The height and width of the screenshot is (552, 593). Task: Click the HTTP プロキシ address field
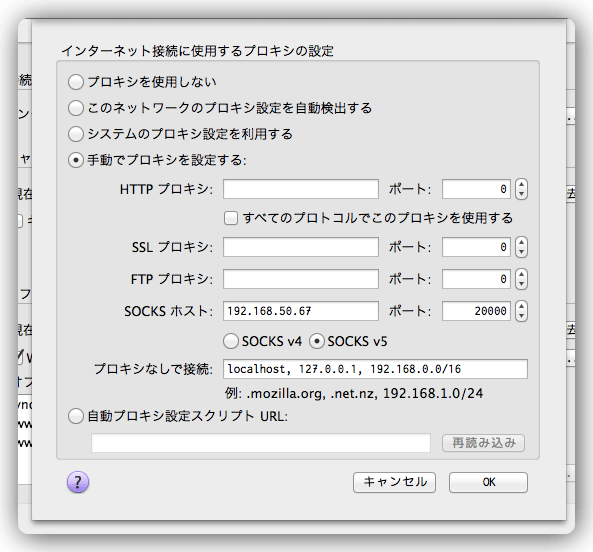[x=301, y=189]
